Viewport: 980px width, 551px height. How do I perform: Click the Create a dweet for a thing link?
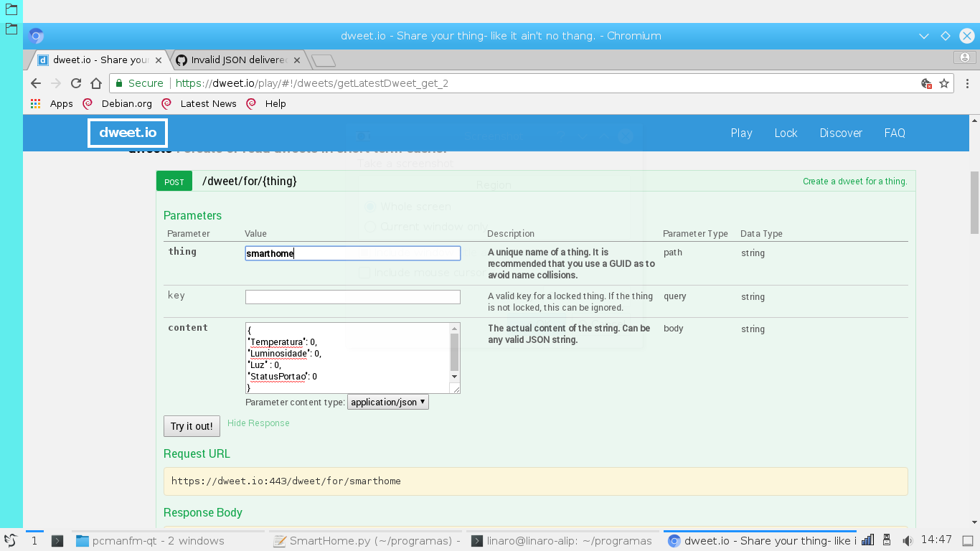tap(855, 182)
